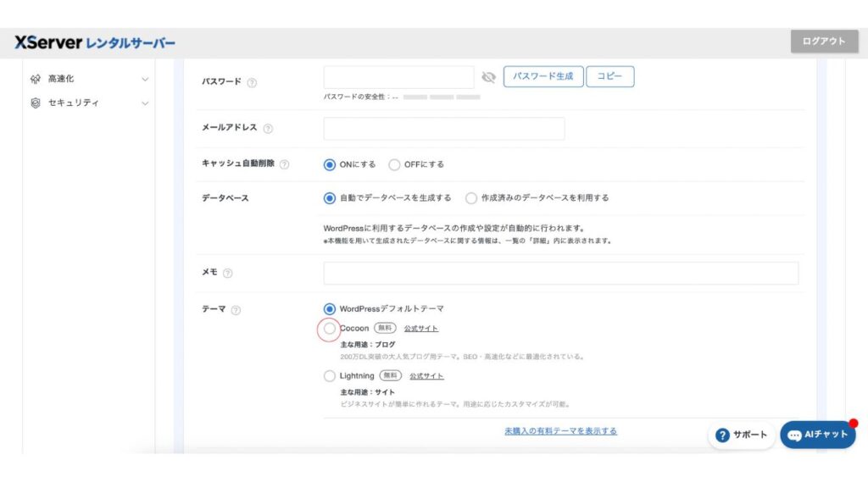This screenshot has height=488, width=868.
Task: Click into the メールアドレス input field
Action: pyautogui.click(x=444, y=129)
